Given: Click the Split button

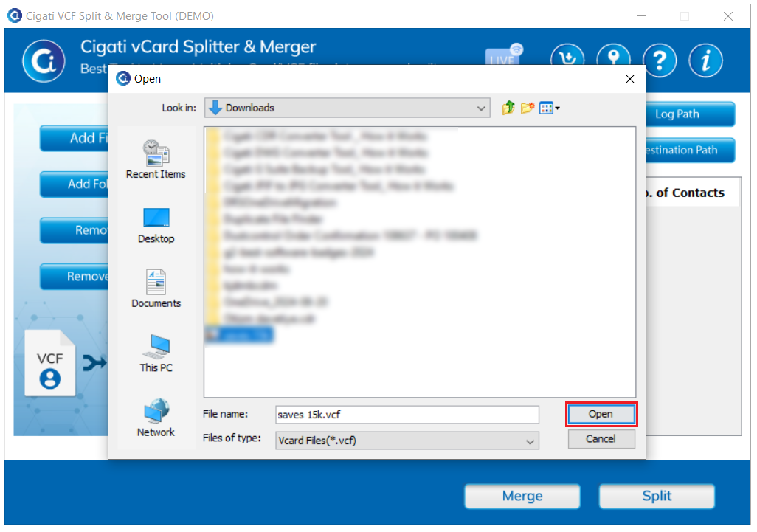Looking at the screenshot, I should [657, 496].
